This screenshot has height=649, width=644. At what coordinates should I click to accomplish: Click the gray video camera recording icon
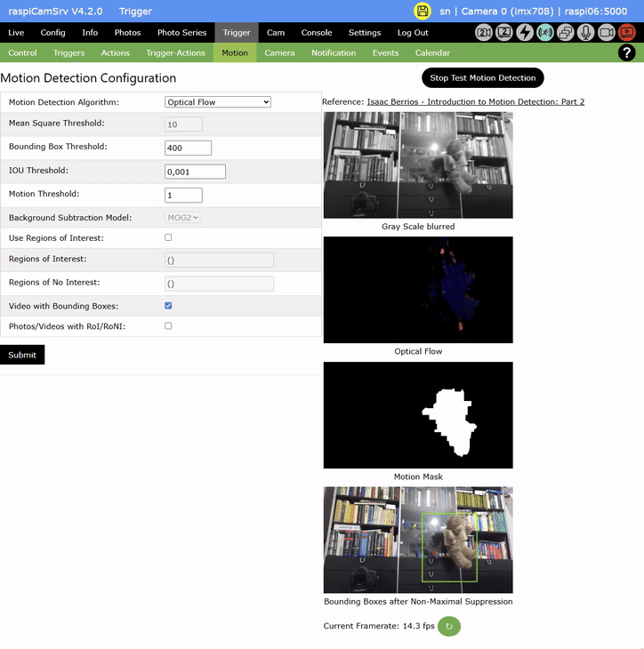pyautogui.click(x=607, y=33)
